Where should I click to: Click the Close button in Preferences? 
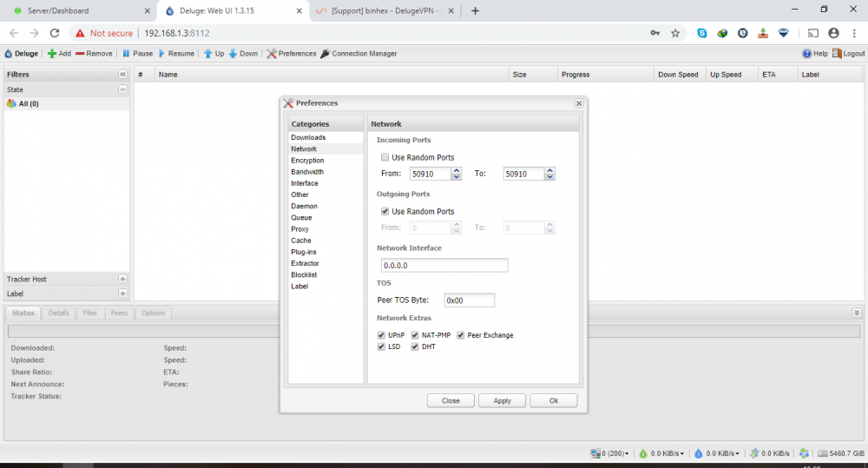click(450, 400)
